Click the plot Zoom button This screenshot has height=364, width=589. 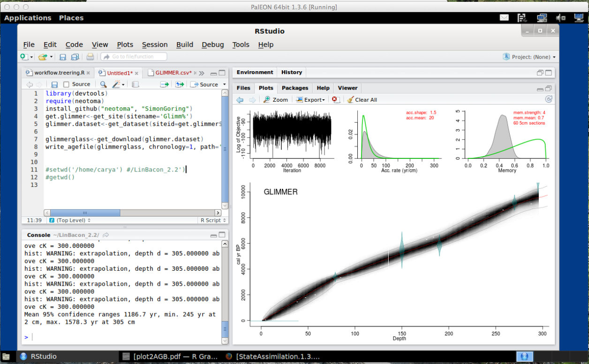(276, 100)
